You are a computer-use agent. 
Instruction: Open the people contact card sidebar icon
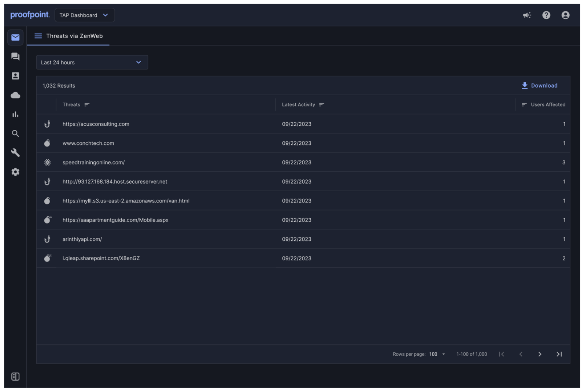15,76
